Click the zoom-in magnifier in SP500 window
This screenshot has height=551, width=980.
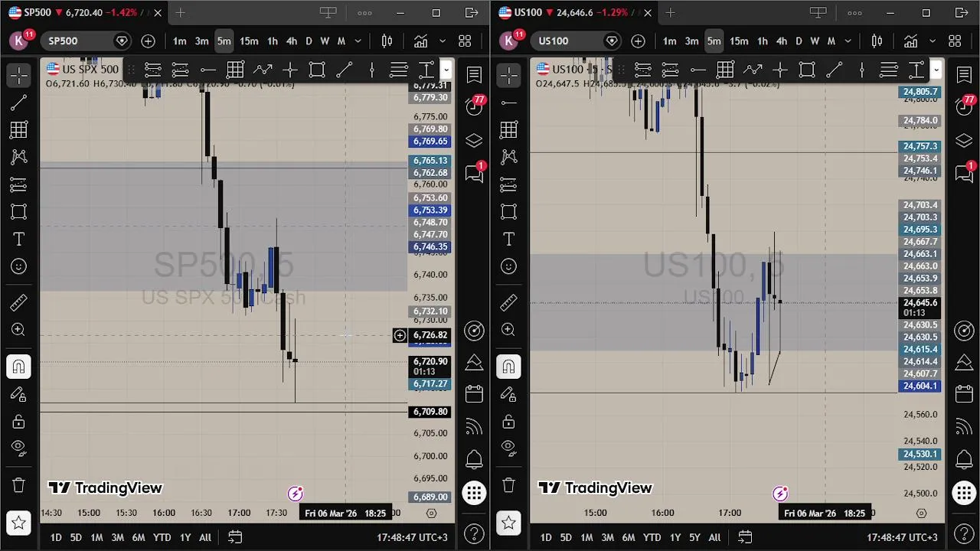click(19, 330)
